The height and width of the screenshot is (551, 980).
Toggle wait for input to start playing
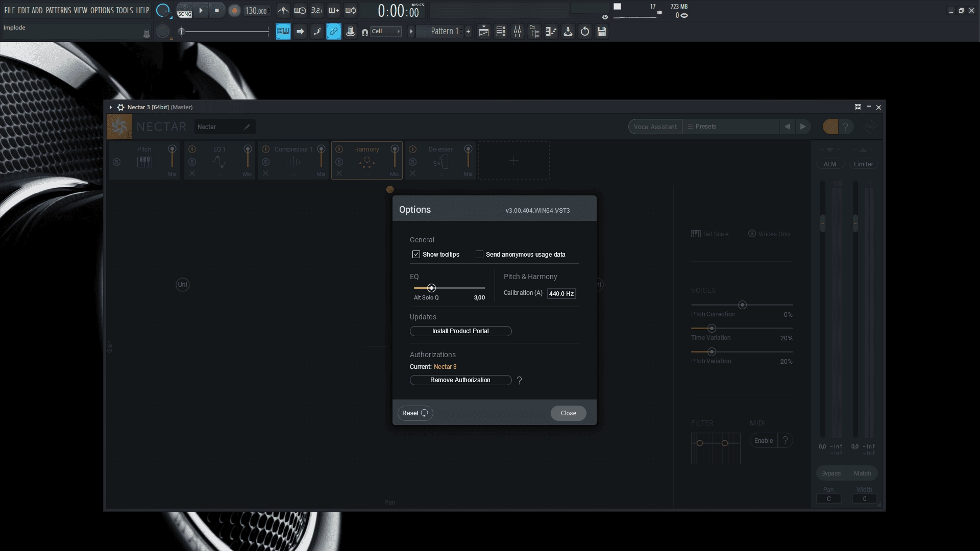click(300, 10)
